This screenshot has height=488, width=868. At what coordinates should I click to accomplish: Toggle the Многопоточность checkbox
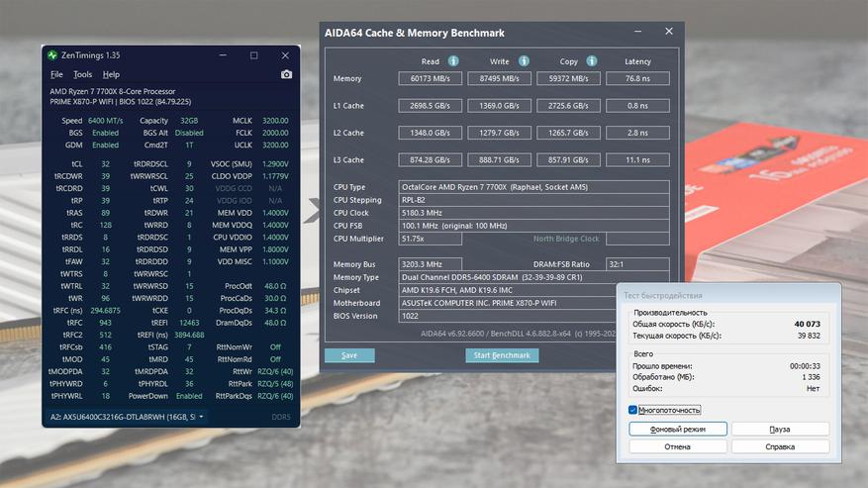pos(633,410)
